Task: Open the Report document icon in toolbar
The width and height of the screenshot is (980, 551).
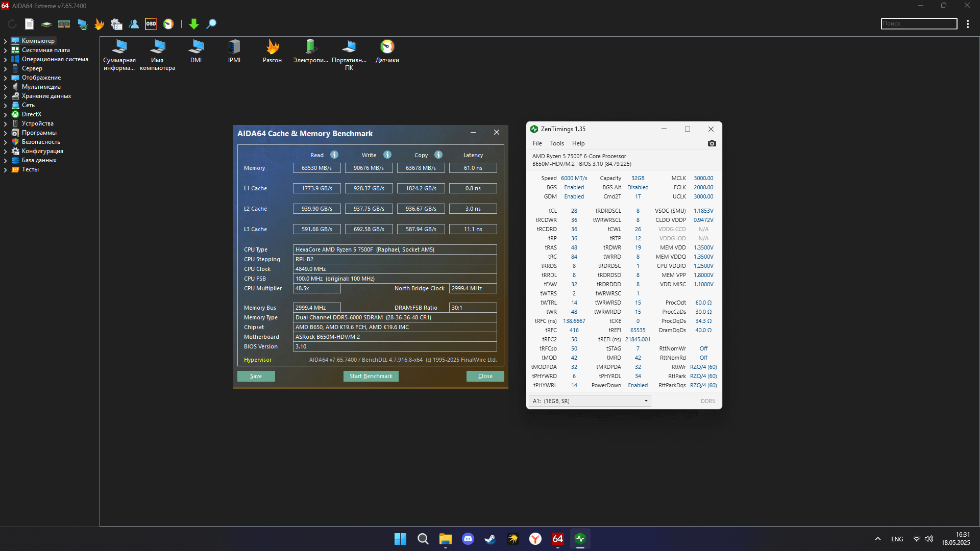Action: (29, 24)
